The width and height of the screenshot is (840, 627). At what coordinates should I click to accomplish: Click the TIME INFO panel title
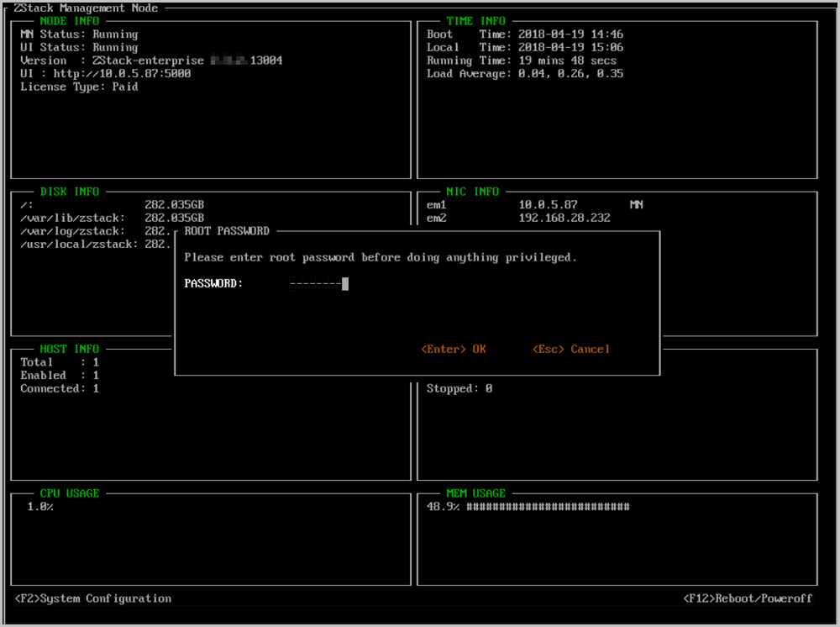coord(475,21)
